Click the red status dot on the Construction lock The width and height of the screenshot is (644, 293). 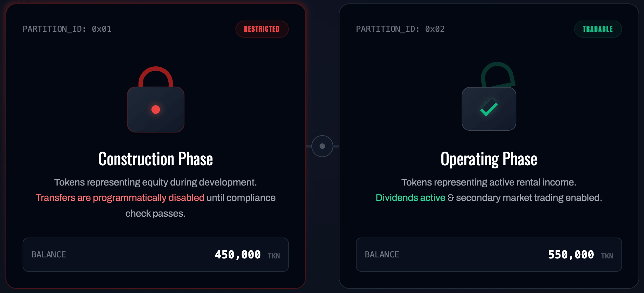click(x=156, y=110)
